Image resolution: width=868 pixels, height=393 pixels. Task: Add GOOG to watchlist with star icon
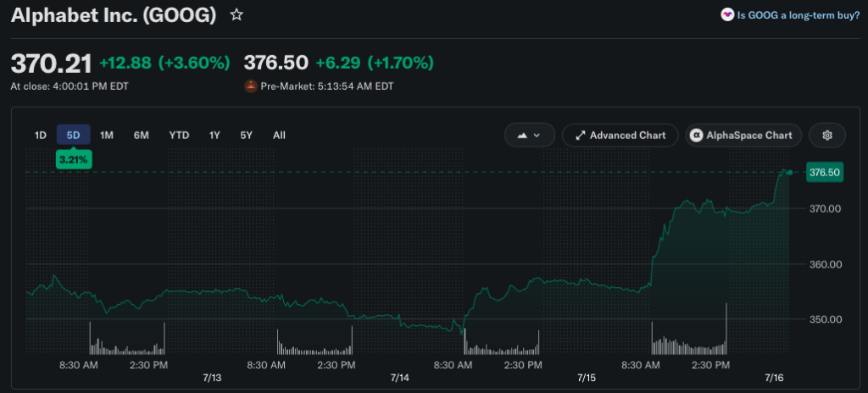pyautogui.click(x=236, y=15)
